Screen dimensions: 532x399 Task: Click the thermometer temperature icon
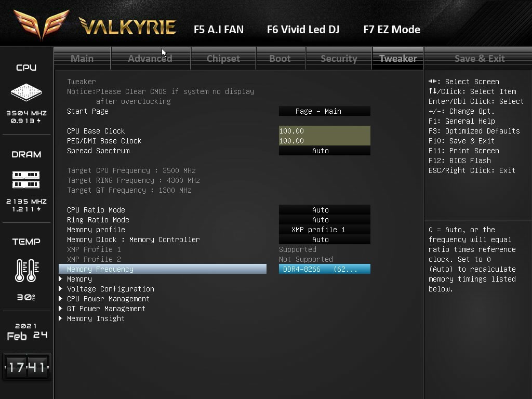pyautogui.click(x=27, y=270)
